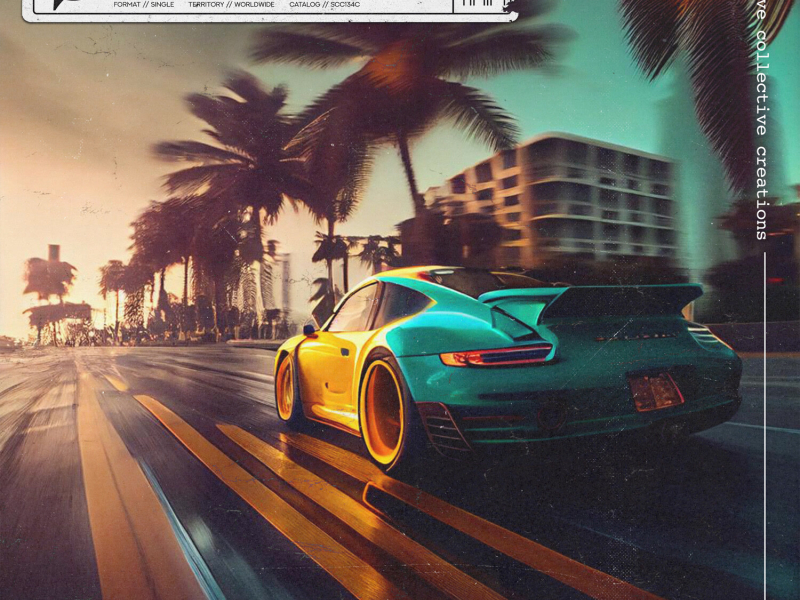Click the black logo on the label
The image size is (800, 600).
61,5
